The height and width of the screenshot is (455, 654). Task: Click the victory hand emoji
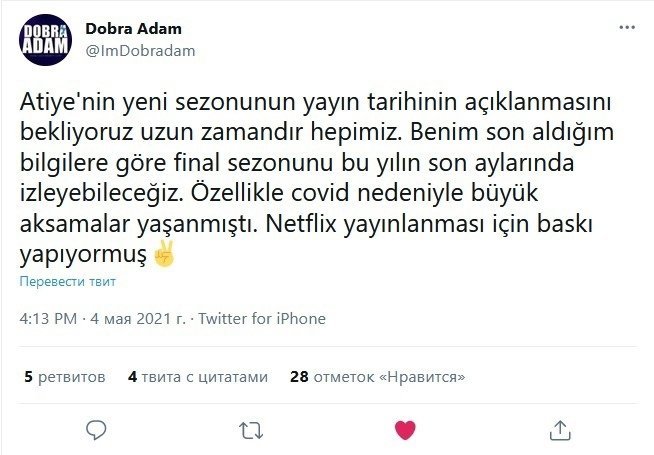164,257
